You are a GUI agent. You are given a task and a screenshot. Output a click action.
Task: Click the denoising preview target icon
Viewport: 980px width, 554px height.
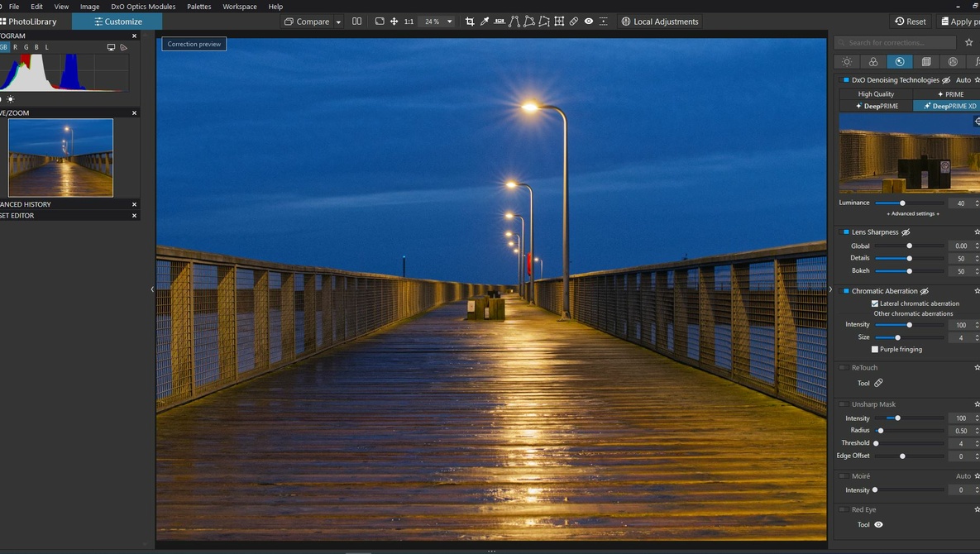(x=976, y=122)
